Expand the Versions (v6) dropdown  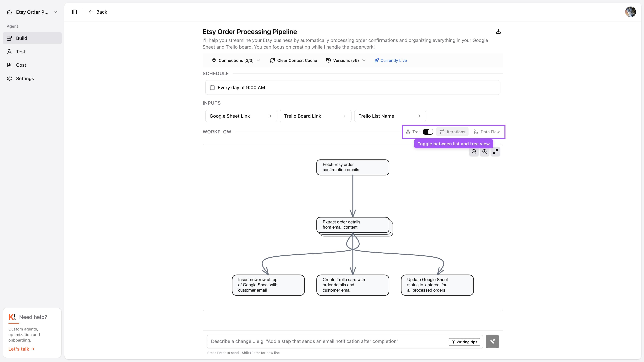[346, 60]
